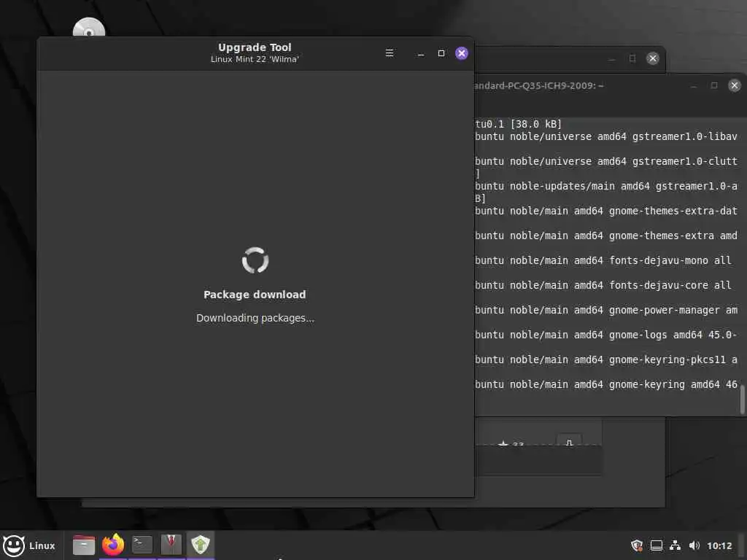Click the screen display tray icon
The image size is (747, 560).
[x=657, y=545]
